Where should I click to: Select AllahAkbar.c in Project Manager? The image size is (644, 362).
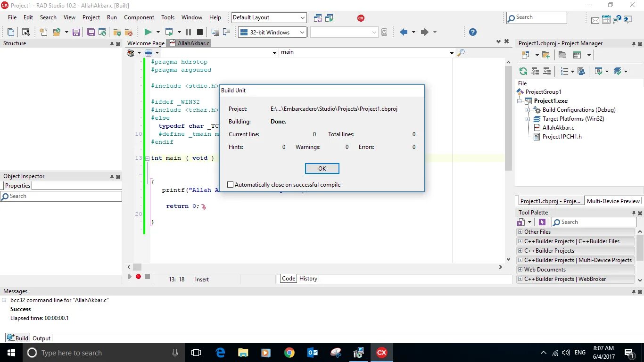[558, 128]
